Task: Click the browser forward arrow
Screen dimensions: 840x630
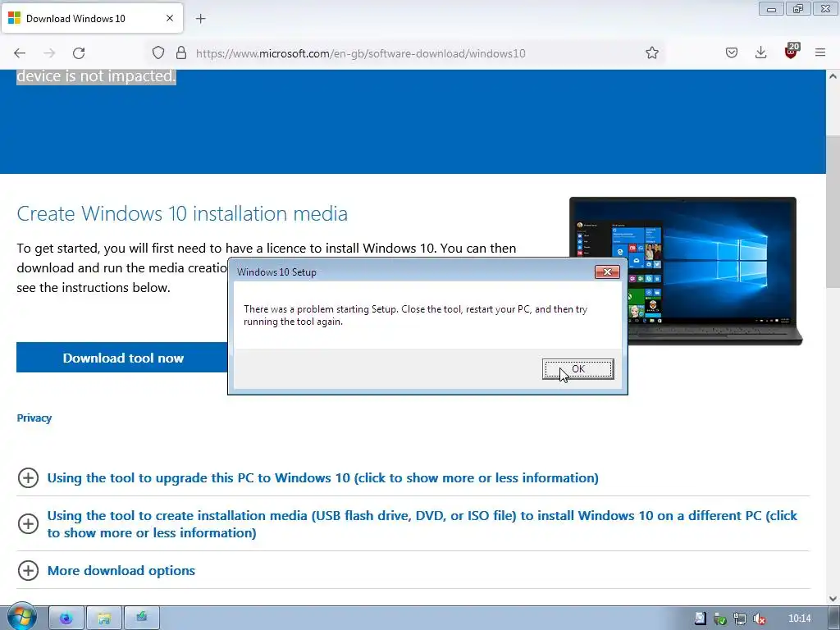Action: tap(49, 53)
